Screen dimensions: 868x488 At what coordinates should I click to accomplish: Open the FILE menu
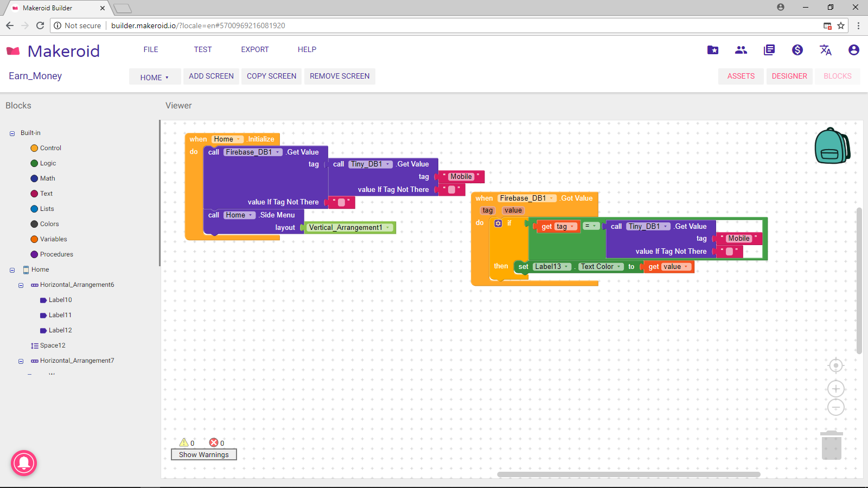pos(151,49)
